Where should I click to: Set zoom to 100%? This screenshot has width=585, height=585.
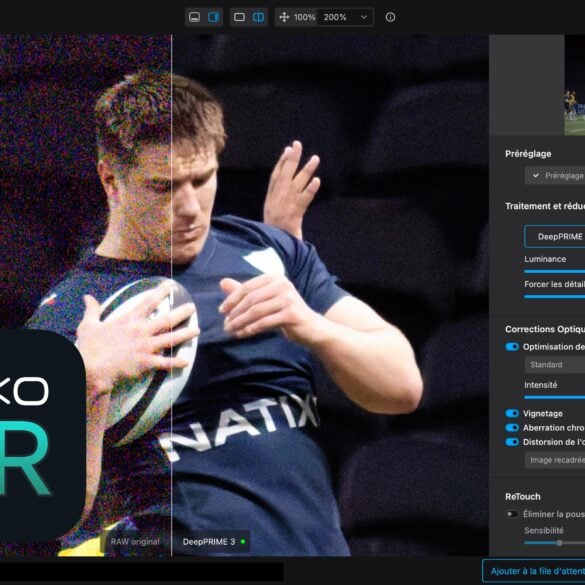[304, 17]
